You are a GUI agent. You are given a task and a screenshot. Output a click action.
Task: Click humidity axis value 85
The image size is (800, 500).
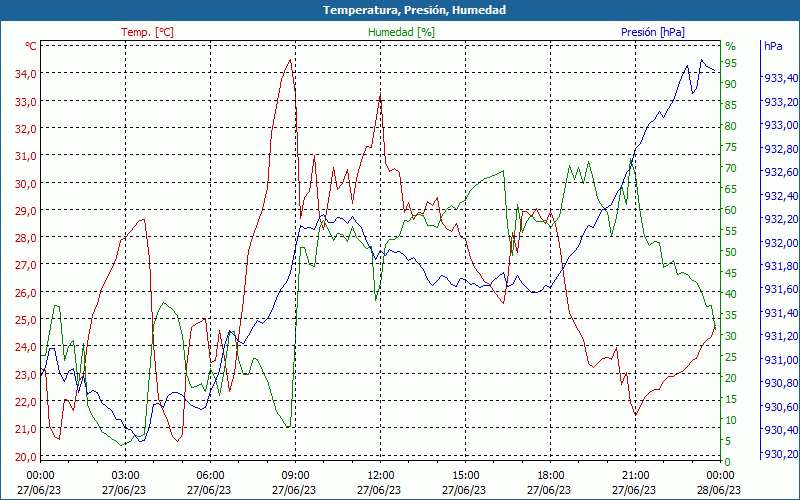(731, 105)
